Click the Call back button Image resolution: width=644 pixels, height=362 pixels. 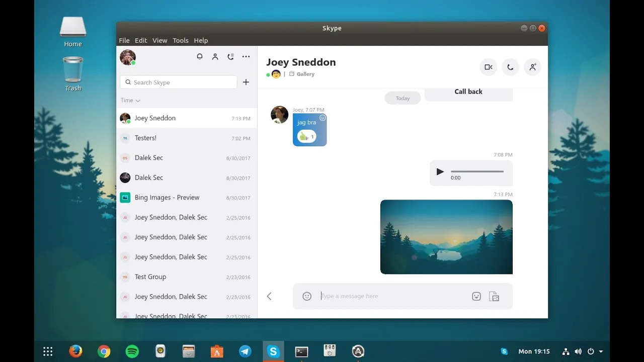click(468, 92)
